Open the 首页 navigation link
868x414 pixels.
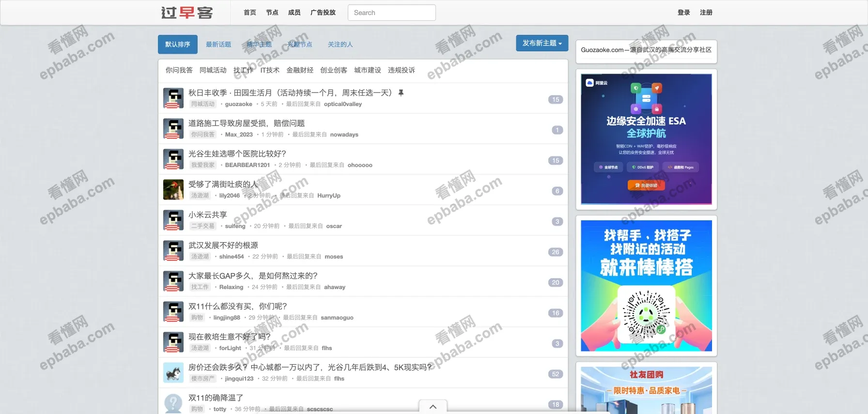tap(250, 13)
